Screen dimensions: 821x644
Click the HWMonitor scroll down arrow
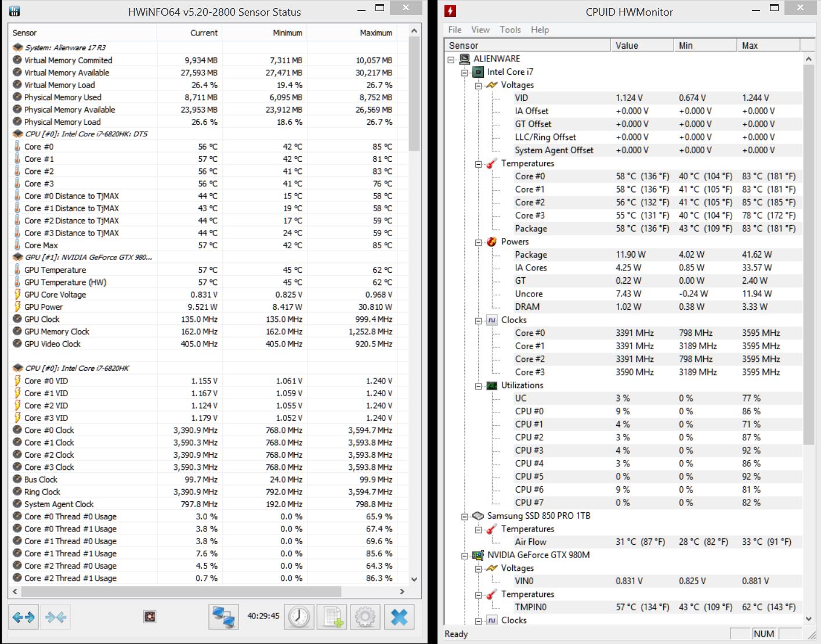coord(809,618)
